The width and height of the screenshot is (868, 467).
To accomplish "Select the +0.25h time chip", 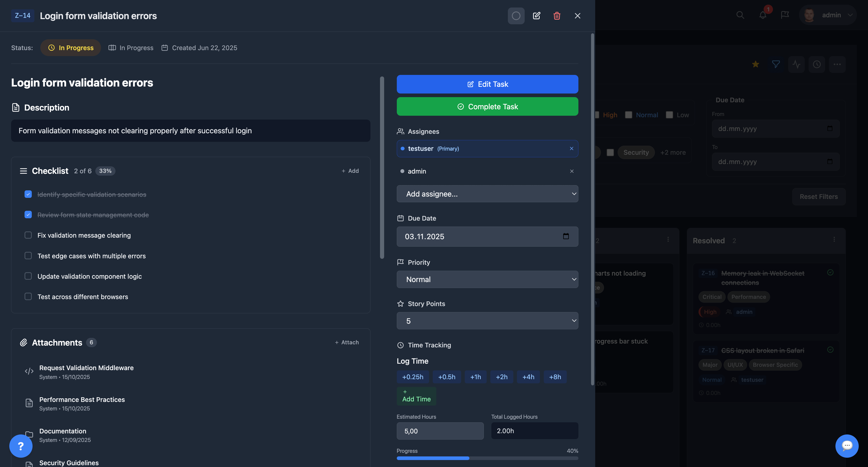I will [x=413, y=377].
